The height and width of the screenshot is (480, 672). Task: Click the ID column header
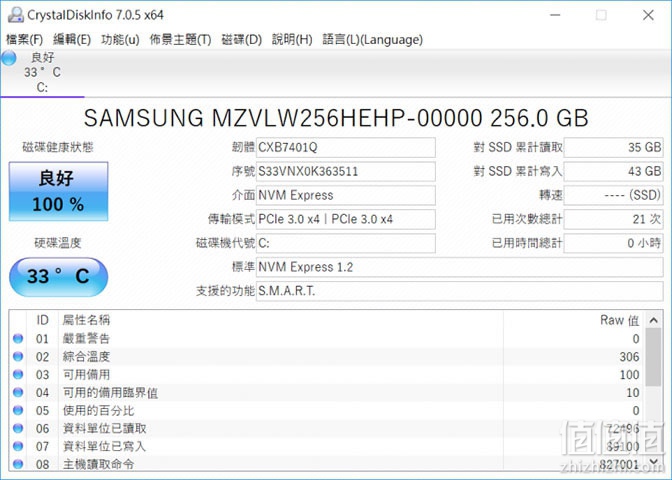pos(42,320)
